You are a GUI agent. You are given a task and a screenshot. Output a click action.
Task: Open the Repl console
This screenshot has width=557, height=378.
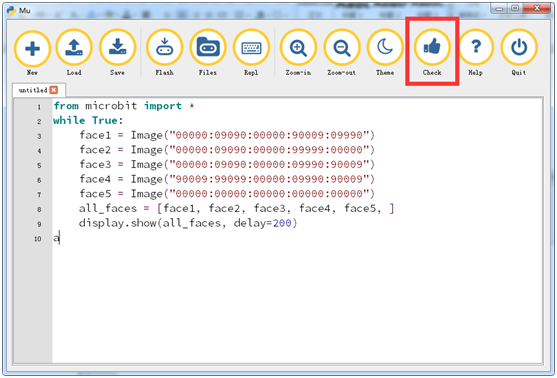(x=251, y=53)
